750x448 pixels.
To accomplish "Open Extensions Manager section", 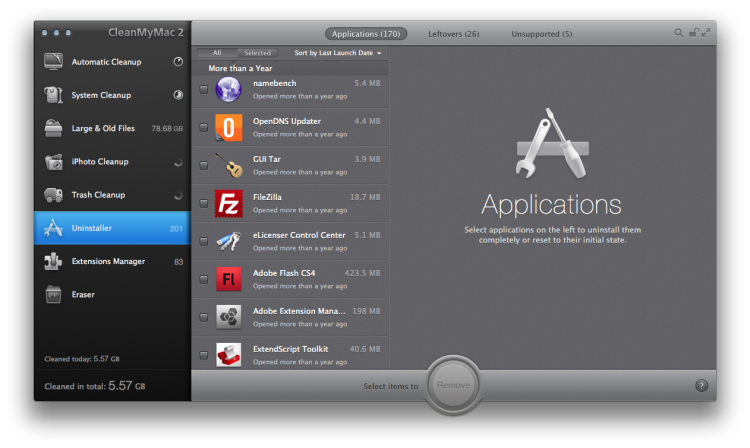I will point(112,261).
